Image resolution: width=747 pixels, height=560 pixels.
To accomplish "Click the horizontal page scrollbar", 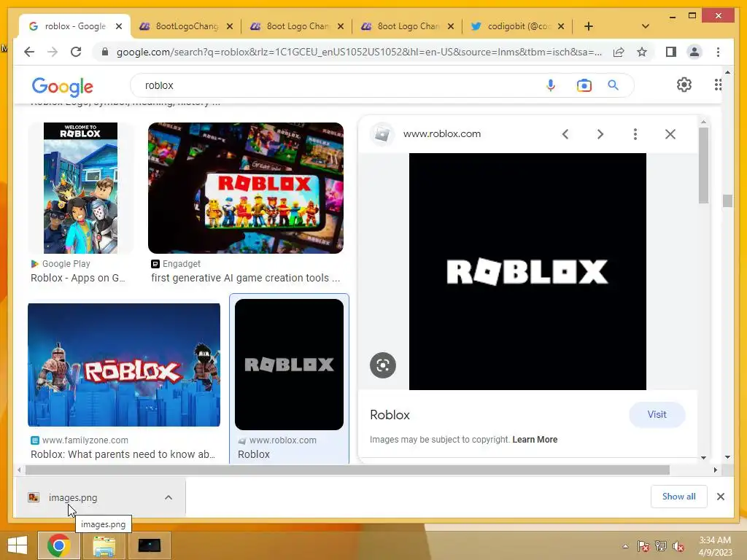I will [x=347, y=470].
